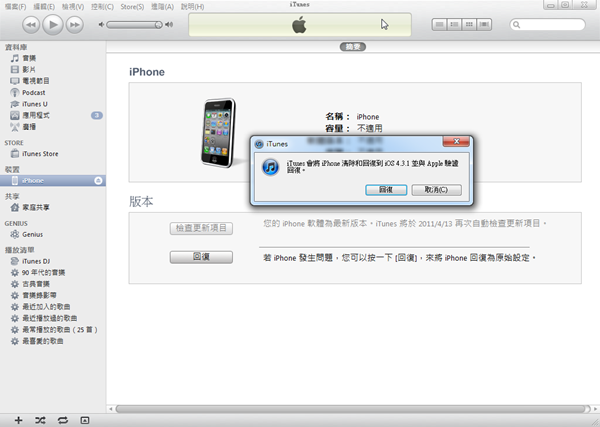The height and width of the screenshot is (427, 600).
Task: Open the 檔案(F) menu
Action: (15, 7)
